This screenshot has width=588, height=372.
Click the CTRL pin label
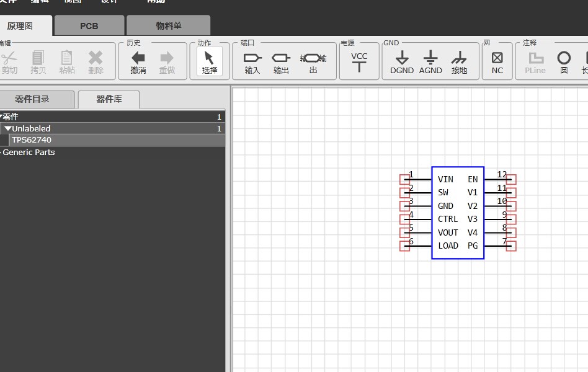tap(448, 219)
